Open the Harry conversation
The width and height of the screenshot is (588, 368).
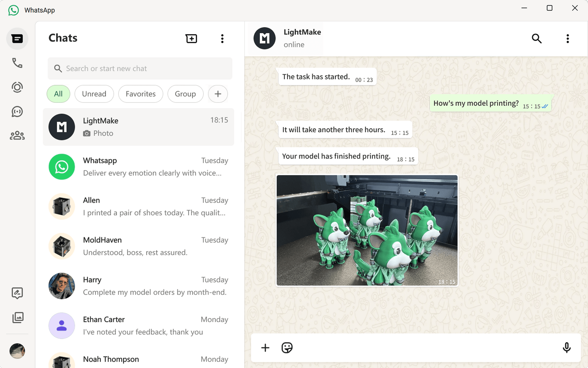point(139,286)
